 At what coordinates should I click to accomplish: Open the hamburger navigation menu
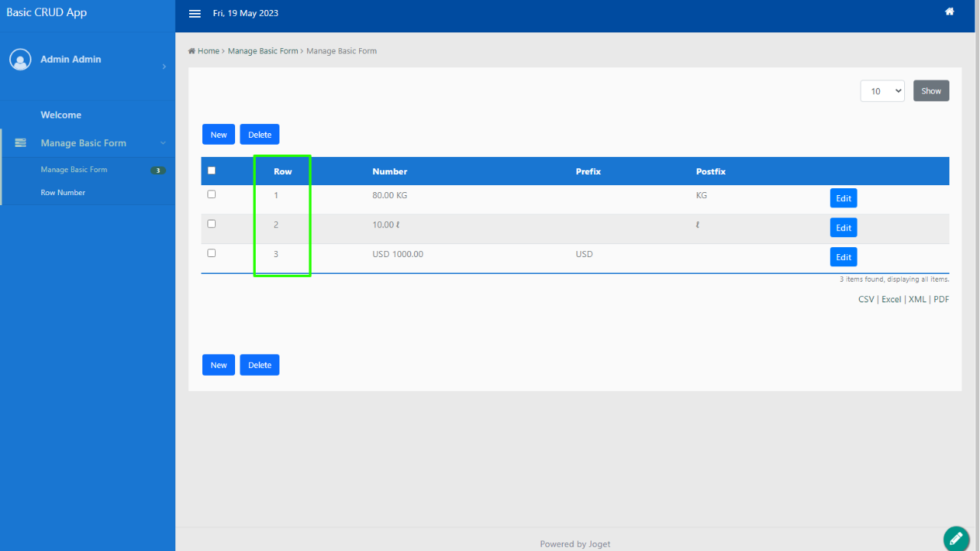[x=194, y=13]
